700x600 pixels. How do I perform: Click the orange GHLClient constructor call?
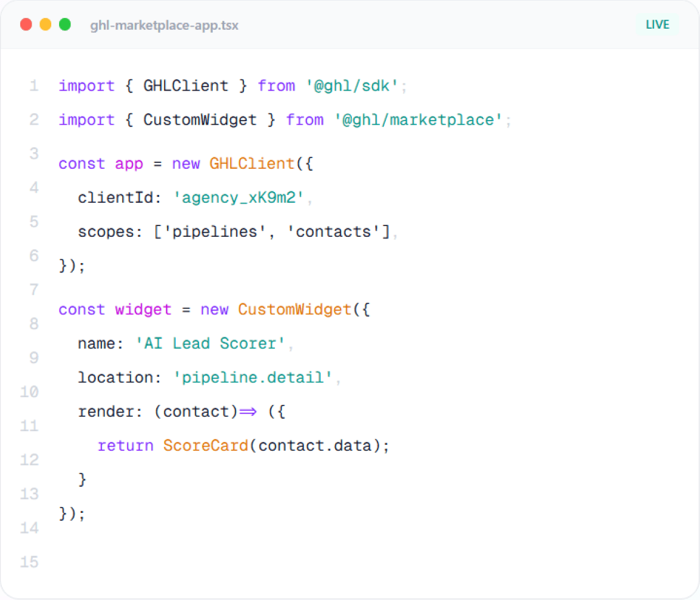252,163
